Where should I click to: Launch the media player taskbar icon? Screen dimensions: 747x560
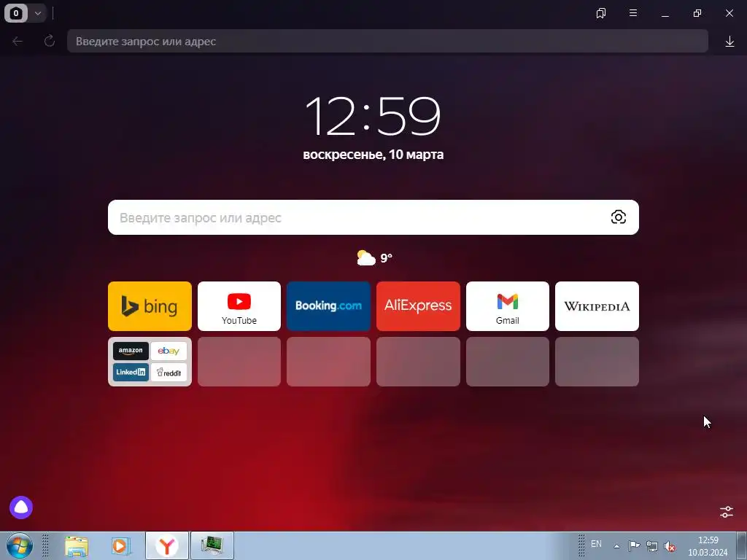pos(121,546)
